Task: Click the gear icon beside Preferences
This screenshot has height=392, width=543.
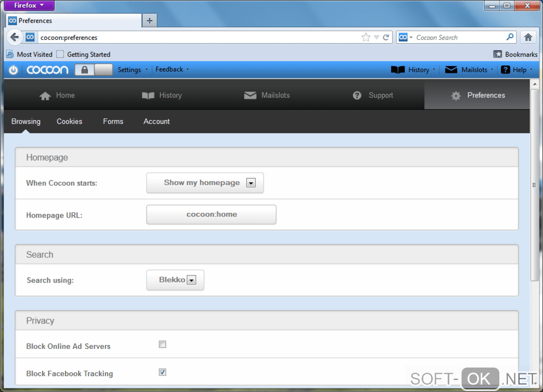Action: (x=456, y=96)
